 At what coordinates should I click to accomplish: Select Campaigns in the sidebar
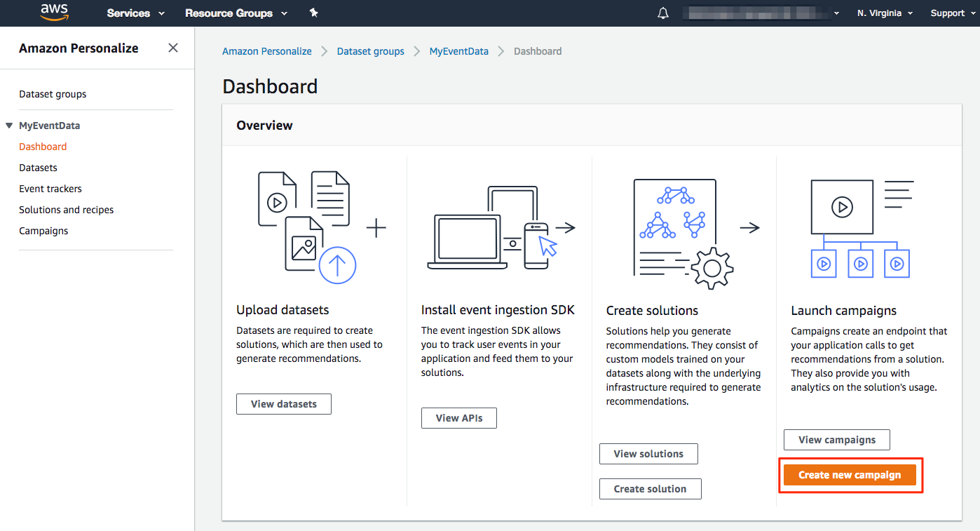pos(43,230)
